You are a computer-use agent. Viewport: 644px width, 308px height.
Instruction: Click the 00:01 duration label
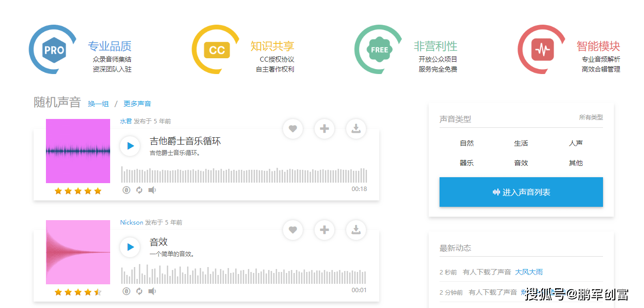point(359,290)
